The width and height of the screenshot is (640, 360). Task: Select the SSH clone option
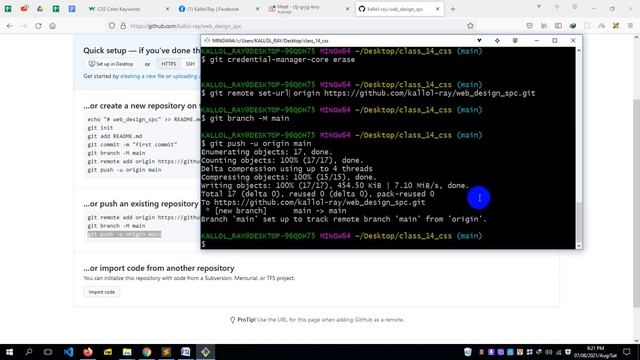190,64
